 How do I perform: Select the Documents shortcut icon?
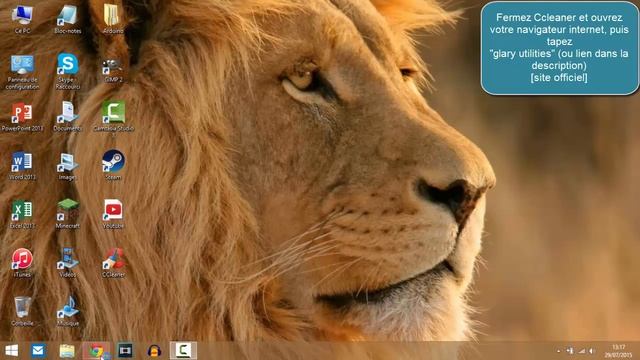67,117
